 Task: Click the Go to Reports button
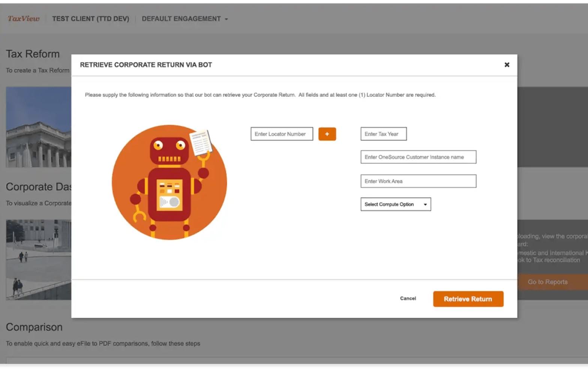tap(547, 282)
